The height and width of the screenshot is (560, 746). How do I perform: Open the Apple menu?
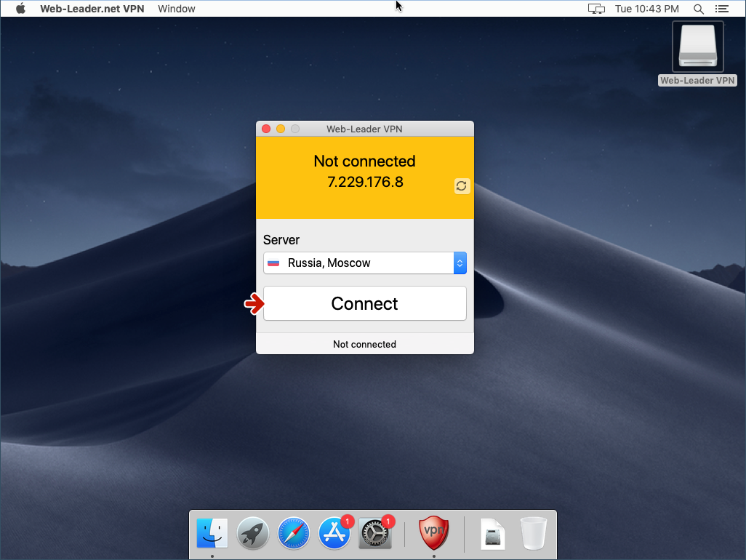pos(20,9)
